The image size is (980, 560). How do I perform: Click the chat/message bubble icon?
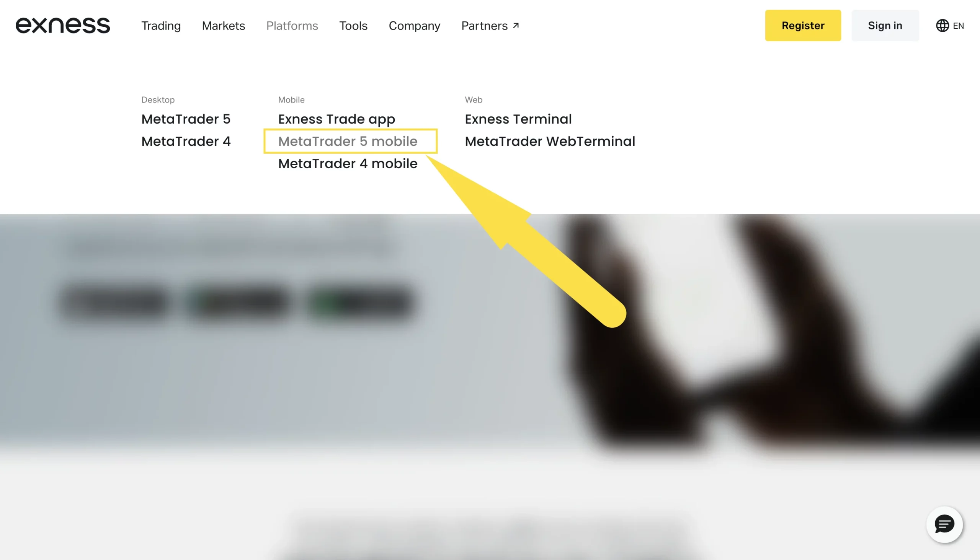[946, 524]
